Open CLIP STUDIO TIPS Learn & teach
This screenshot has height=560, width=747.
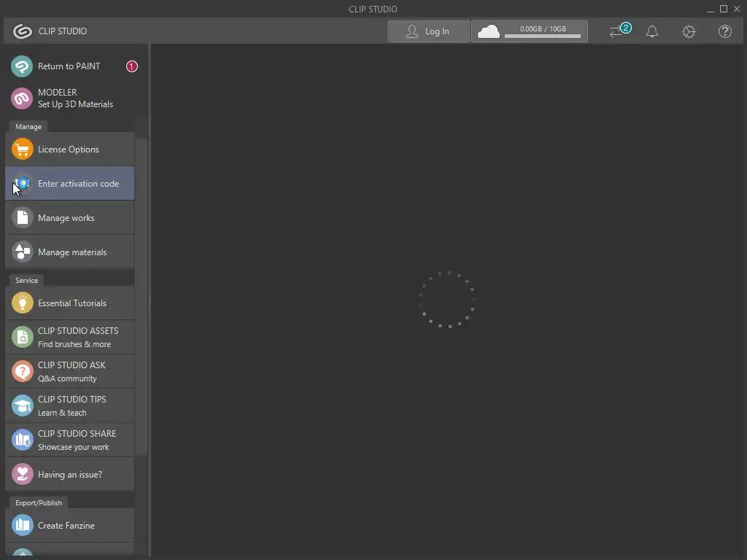coord(69,405)
